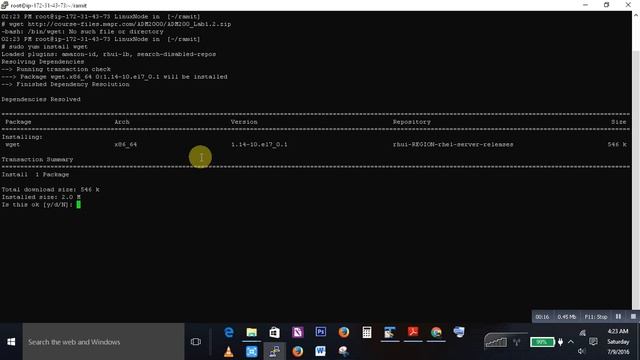Launch VLC media player from the taskbar
The width and height of the screenshot is (640, 360).
click(229, 351)
